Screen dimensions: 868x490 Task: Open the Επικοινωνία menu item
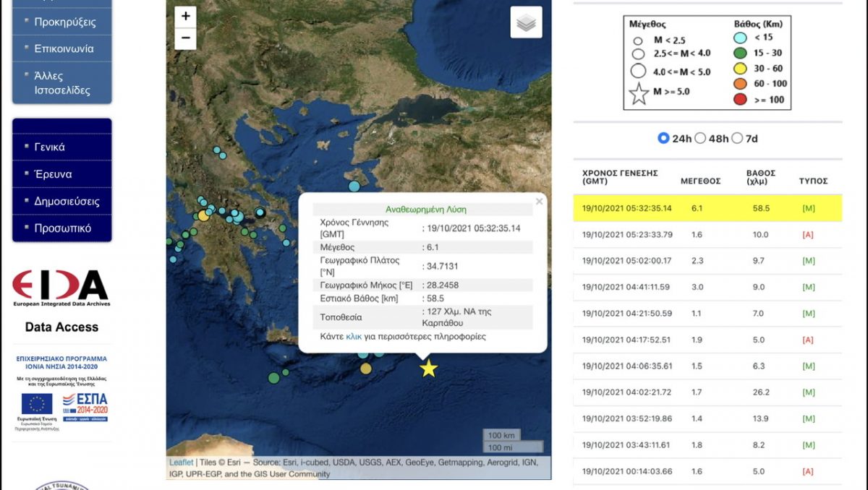tap(64, 48)
